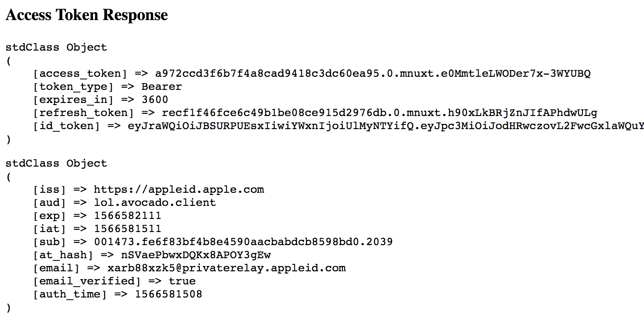Screen dimensions: 644x335
Task: Click the privaterelay.appleid.com email address
Action: click(226, 268)
